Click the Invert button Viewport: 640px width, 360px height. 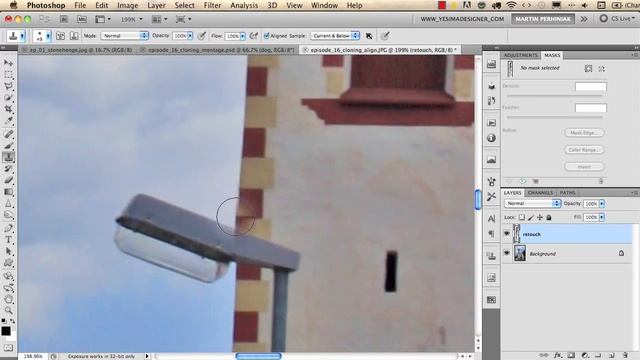coord(584,167)
